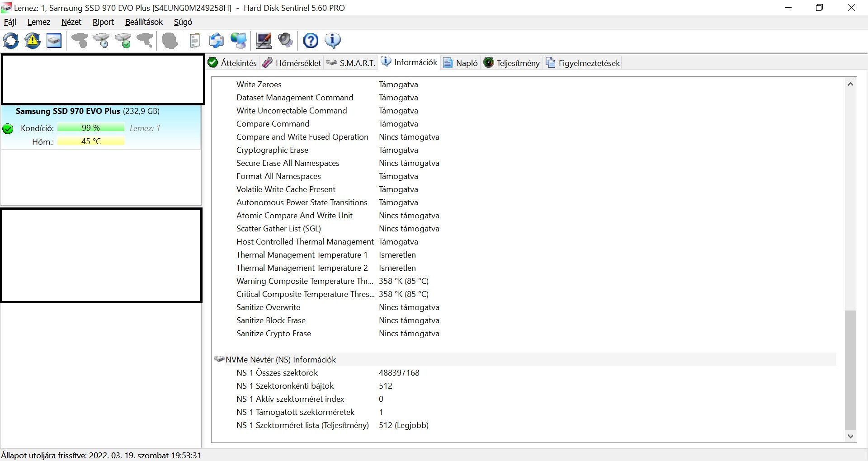Switch to the Teljesítmény tab
Viewport: 868px width, 461px height.
point(512,63)
